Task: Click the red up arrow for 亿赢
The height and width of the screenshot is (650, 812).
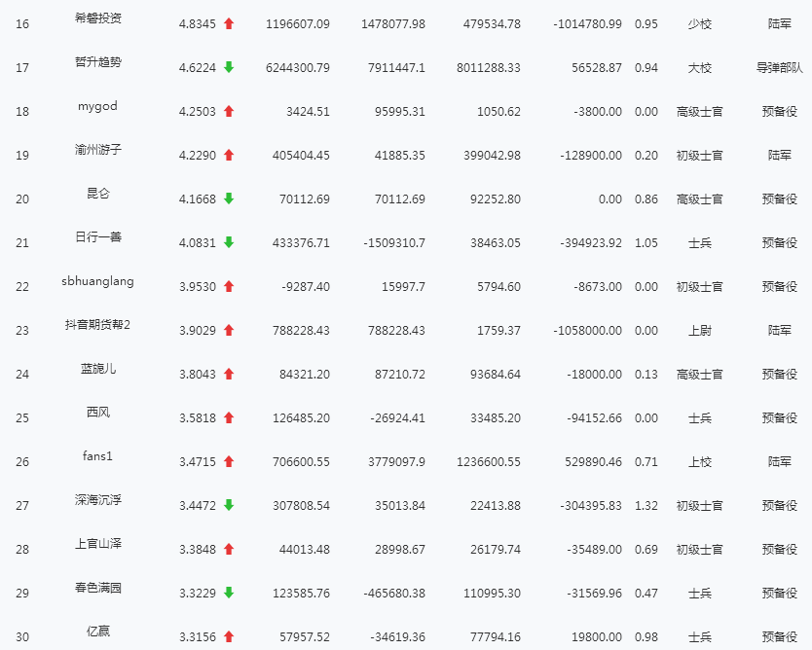Action: tap(229, 636)
